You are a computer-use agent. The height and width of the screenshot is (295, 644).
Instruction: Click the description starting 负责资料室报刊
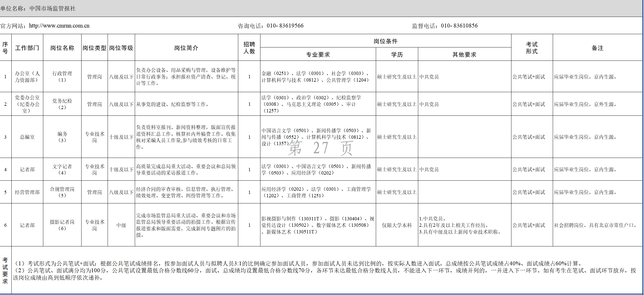click(186, 137)
